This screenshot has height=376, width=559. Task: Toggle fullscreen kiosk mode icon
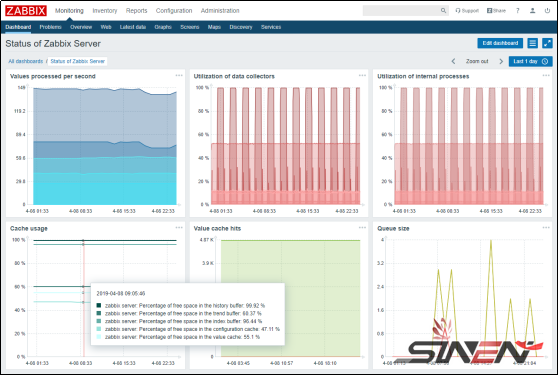tap(547, 43)
